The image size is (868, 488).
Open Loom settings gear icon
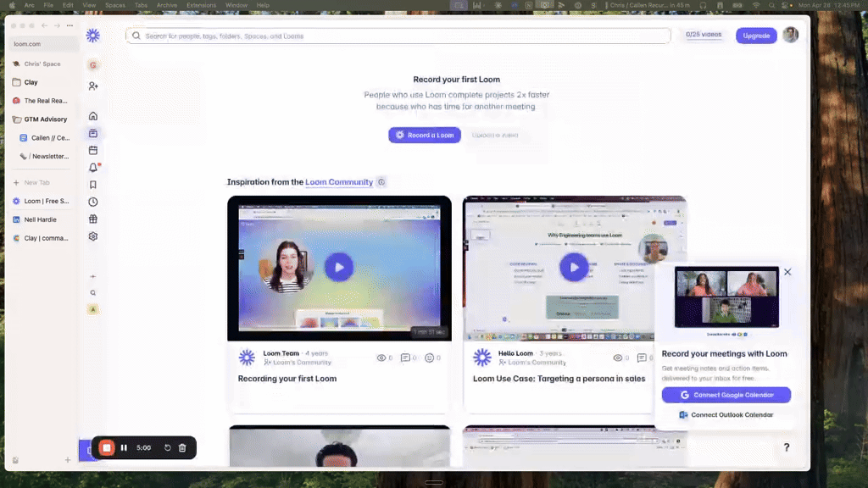coord(93,236)
